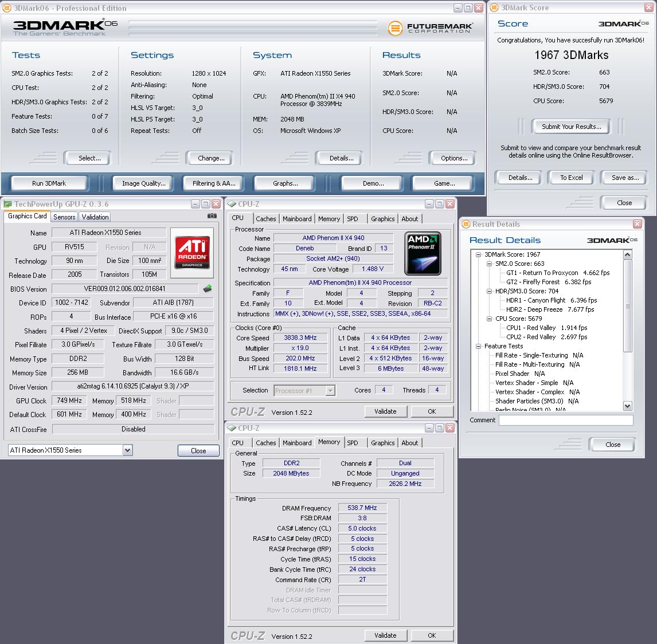The image size is (657, 644).
Task: Select GT2 - Firefly Forest result
Action: click(x=549, y=282)
